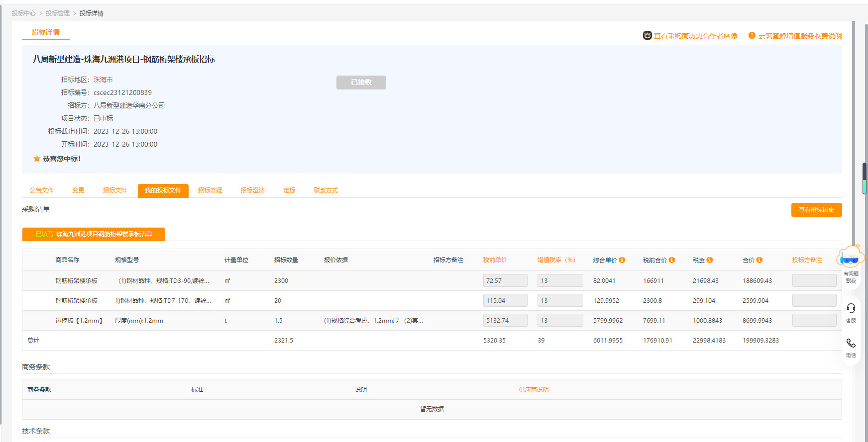The image size is (868, 442).
Task: Select the 珠海九洲港项目钢筋桁架楼承板清单 list tab
Action: coord(94,234)
